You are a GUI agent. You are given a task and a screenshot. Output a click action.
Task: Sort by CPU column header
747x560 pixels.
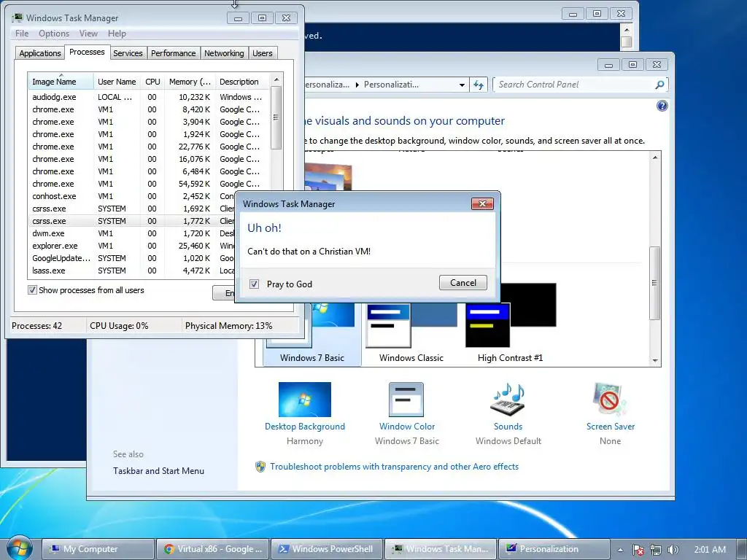tap(152, 82)
